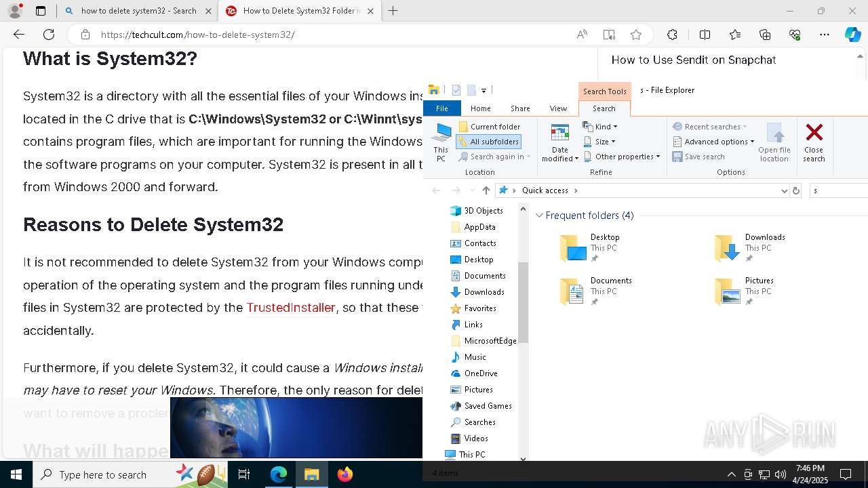Open the File menu in Explorer

tap(441, 108)
